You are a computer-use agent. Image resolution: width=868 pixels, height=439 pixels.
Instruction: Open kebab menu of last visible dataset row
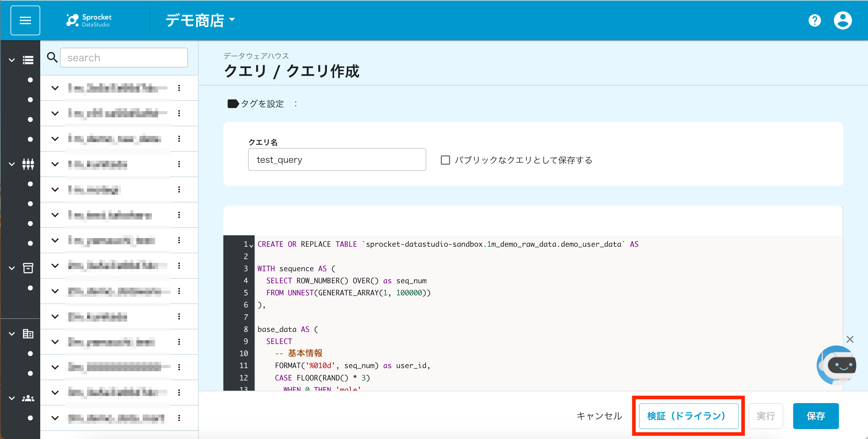coord(179,418)
